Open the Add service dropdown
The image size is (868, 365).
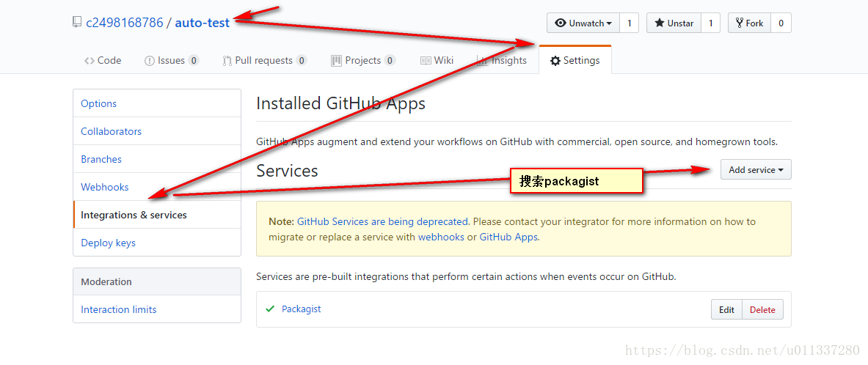[x=756, y=170]
